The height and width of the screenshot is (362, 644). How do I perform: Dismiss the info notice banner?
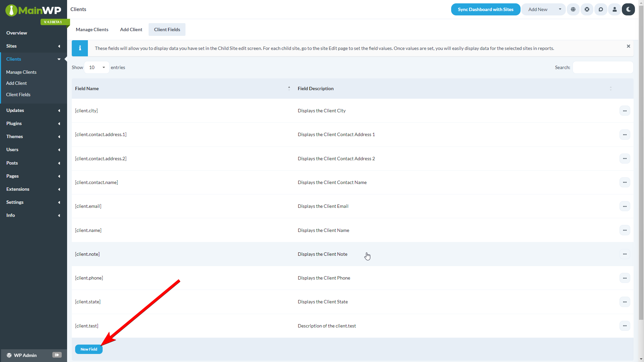(629, 46)
